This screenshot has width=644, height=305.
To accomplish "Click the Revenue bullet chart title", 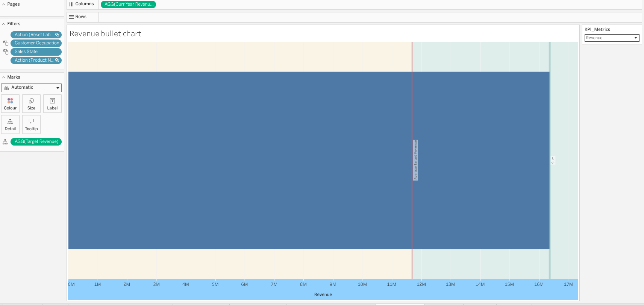I will [x=105, y=34].
